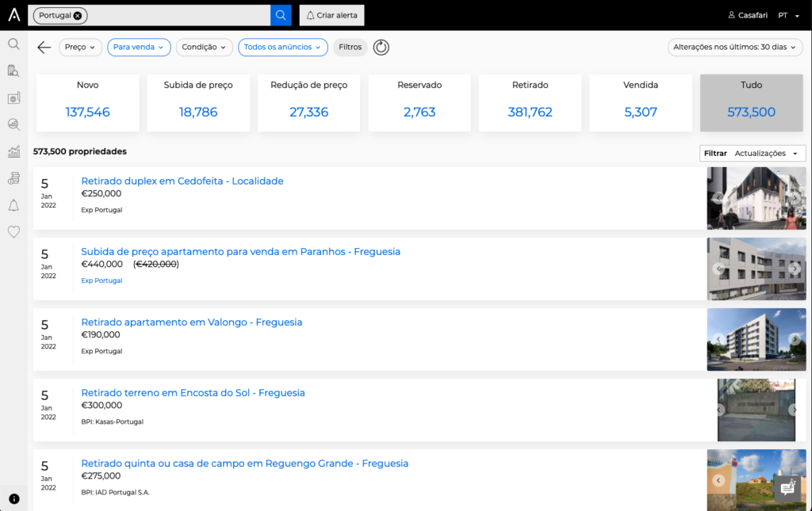This screenshot has height=511, width=812.
Task: Expand Alterações nos últimos 30 dias dropdown
Action: pos(735,47)
